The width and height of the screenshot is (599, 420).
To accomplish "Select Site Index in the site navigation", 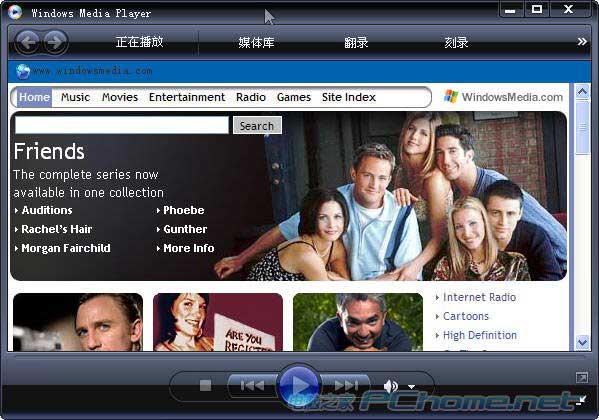I will pyautogui.click(x=349, y=97).
